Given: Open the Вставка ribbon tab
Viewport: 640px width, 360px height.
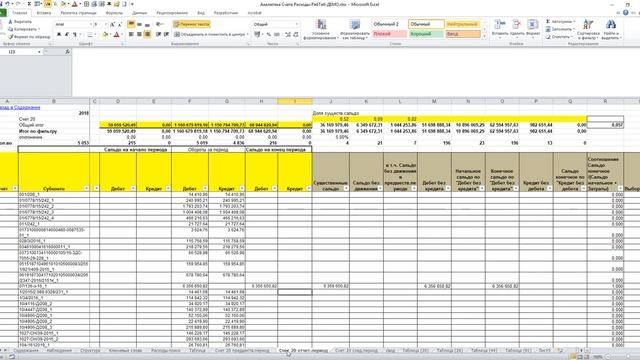Looking at the screenshot, I should [44, 13].
